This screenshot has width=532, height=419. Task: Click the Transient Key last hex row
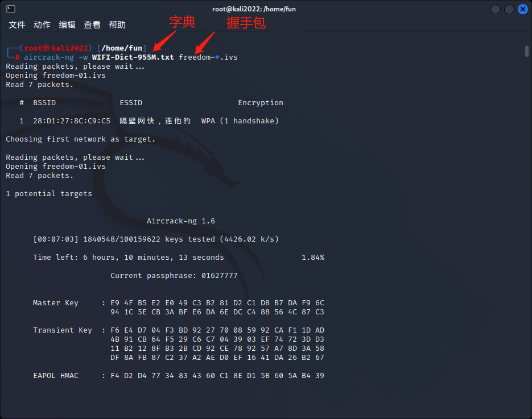coord(217,358)
